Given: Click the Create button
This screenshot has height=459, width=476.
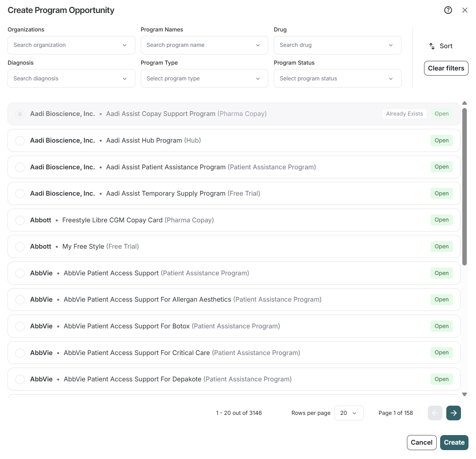Looking at the screenshot, I should pyautogui.click(x=454, y=443).
